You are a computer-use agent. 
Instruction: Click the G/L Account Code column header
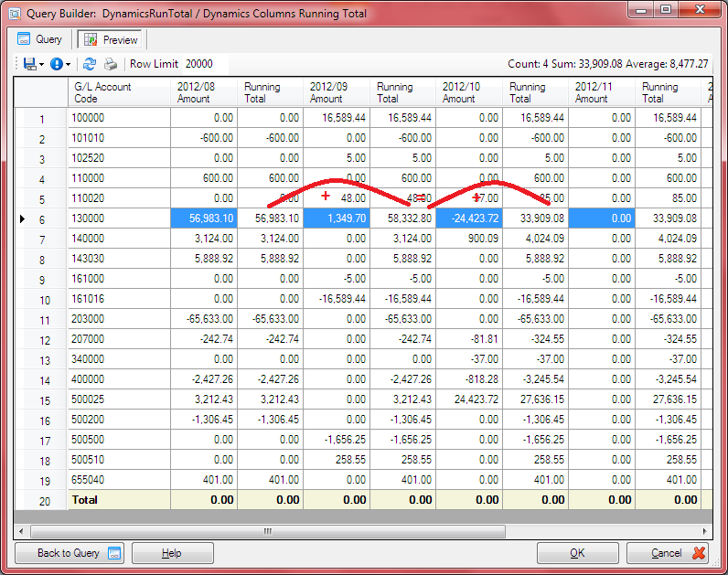[119, 92]
